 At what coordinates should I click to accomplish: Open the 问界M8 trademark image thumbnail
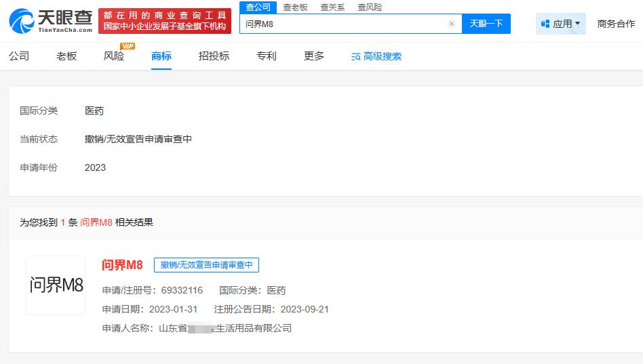point(56,285)
